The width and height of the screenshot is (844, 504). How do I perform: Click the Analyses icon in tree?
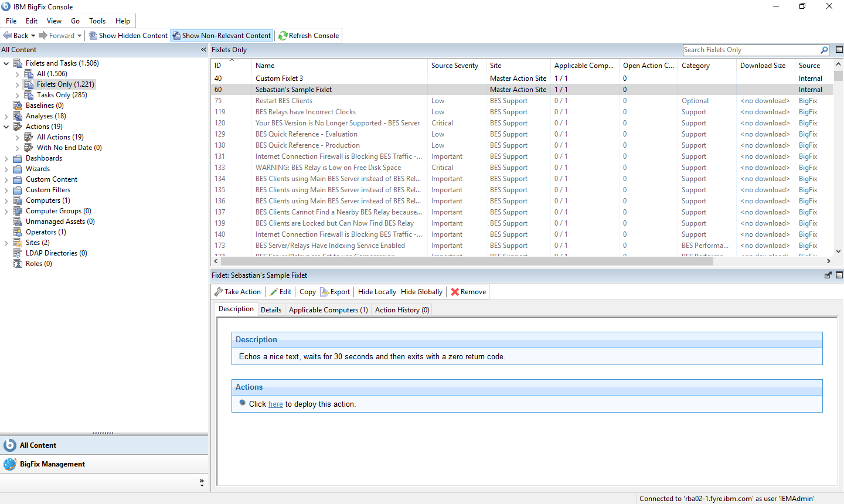click(x=18, y=116)
